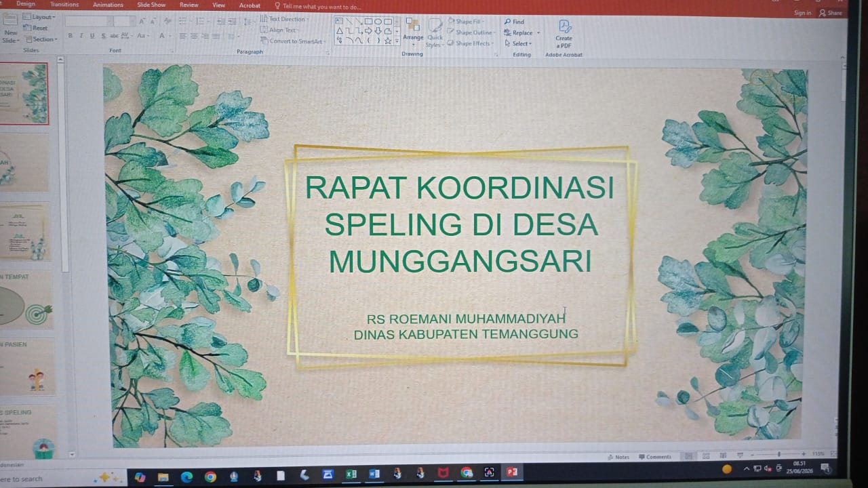
Task: Align text left in paragraph group
Action: (182, 36)
